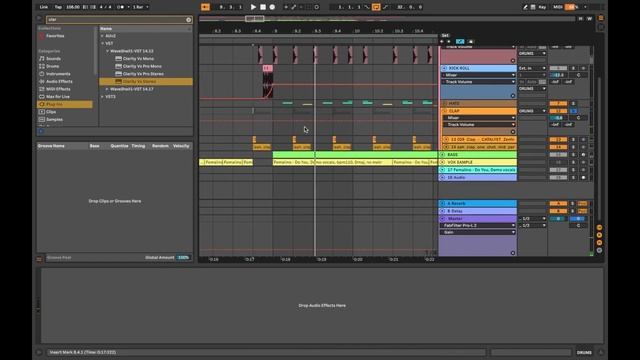This screenshot has width=640, height=360.
Task: Toggle the metronome button
Action: pos(121,7)
